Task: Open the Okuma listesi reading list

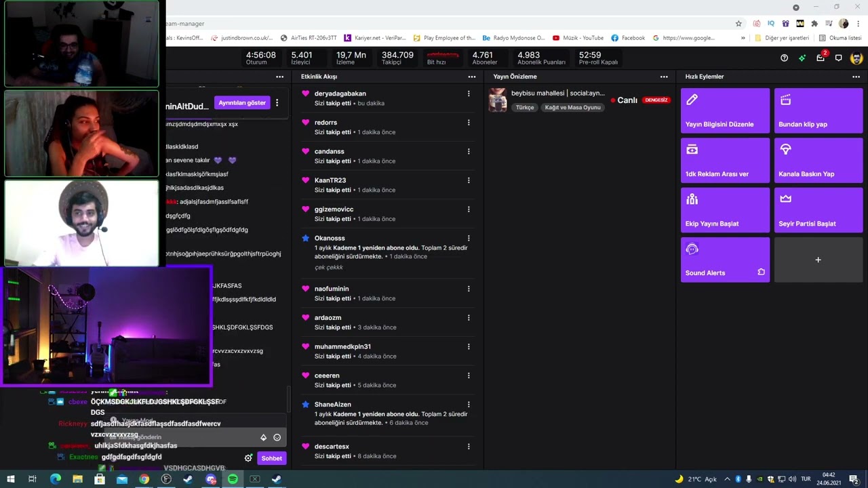Action: tap(840, 38)
